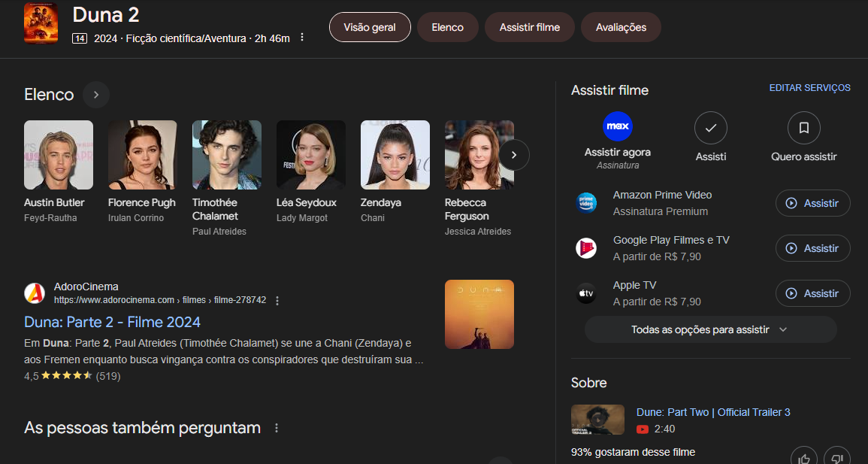Click Assistir for Apple TV
This screenshot has width=868, height=464.
(812, 293)
